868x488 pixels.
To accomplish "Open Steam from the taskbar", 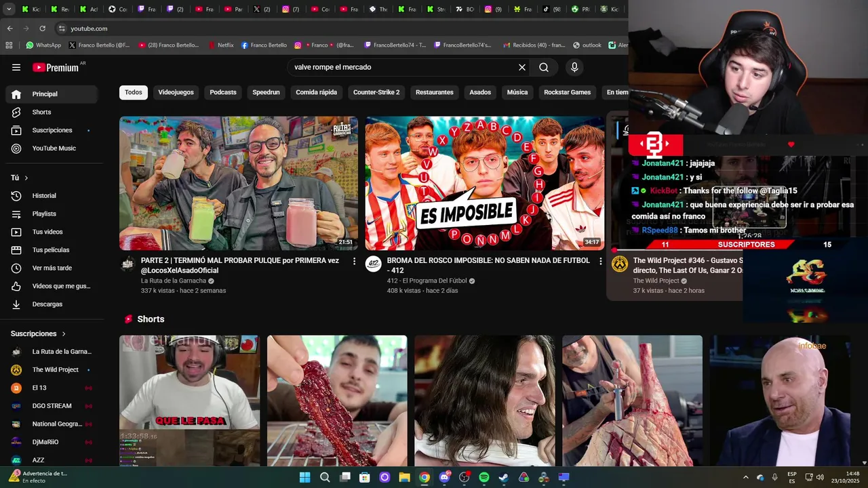I will (x=504, y=477).
